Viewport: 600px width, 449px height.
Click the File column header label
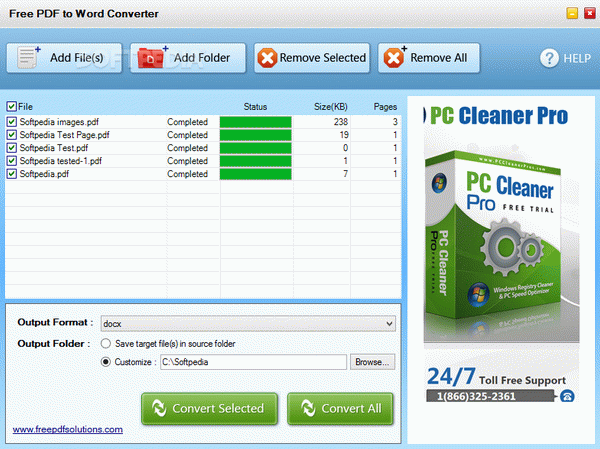point(25,107)
